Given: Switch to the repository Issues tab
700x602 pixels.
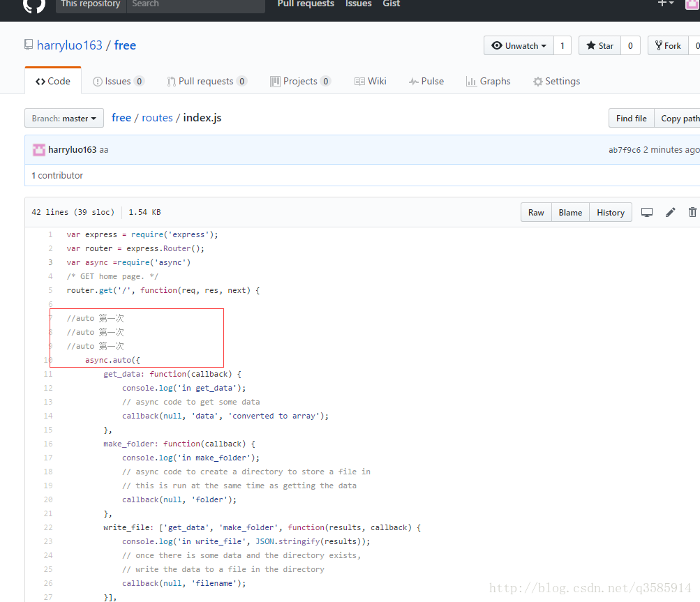Looking at the screenshot, I should (118, 81).
